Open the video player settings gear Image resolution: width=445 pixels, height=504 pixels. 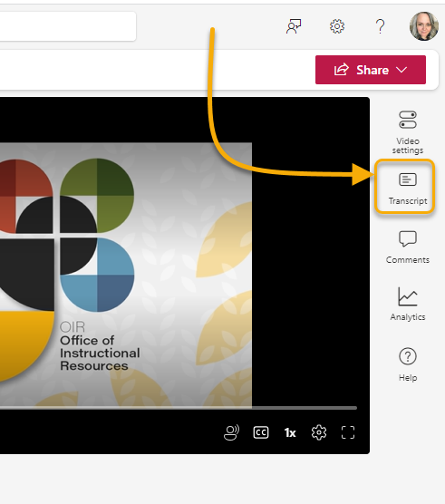[x=319, y=432]
